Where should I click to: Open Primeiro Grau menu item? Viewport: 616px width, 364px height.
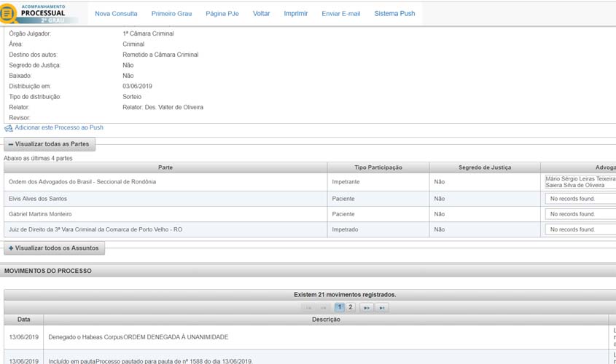click(171, 14)
